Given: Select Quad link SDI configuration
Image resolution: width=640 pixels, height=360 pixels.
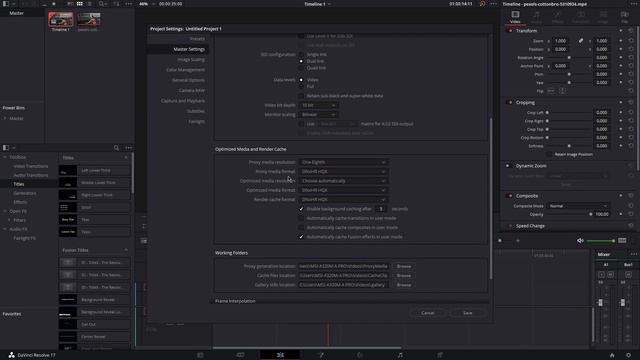Looking at the screenshot, I should pyautogui.click(x=301, y=68).
